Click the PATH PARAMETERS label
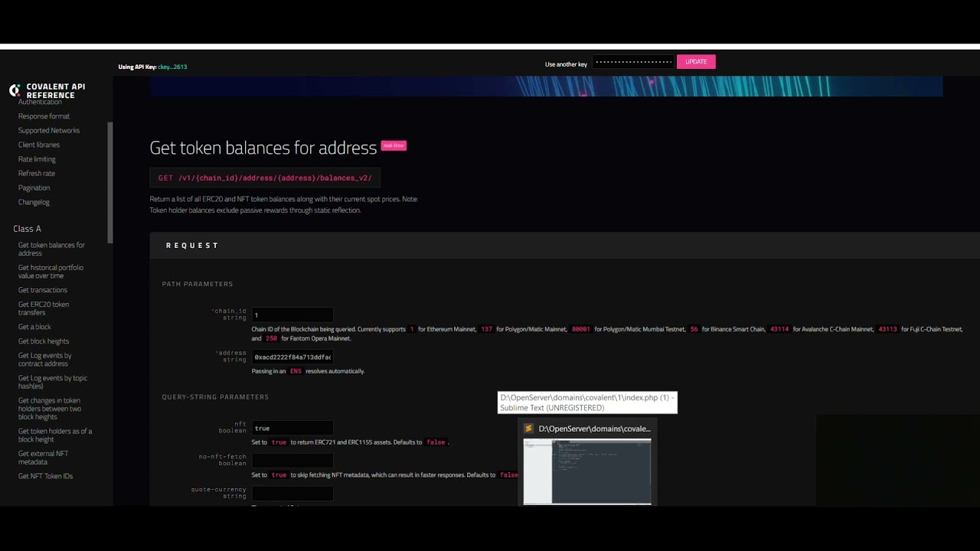 (x=198, y=284)
